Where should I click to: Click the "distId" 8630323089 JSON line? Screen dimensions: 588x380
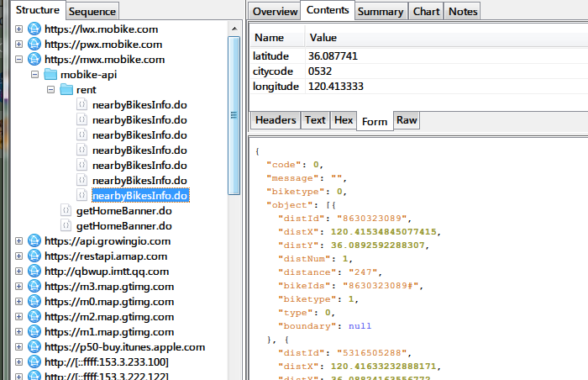344,218
